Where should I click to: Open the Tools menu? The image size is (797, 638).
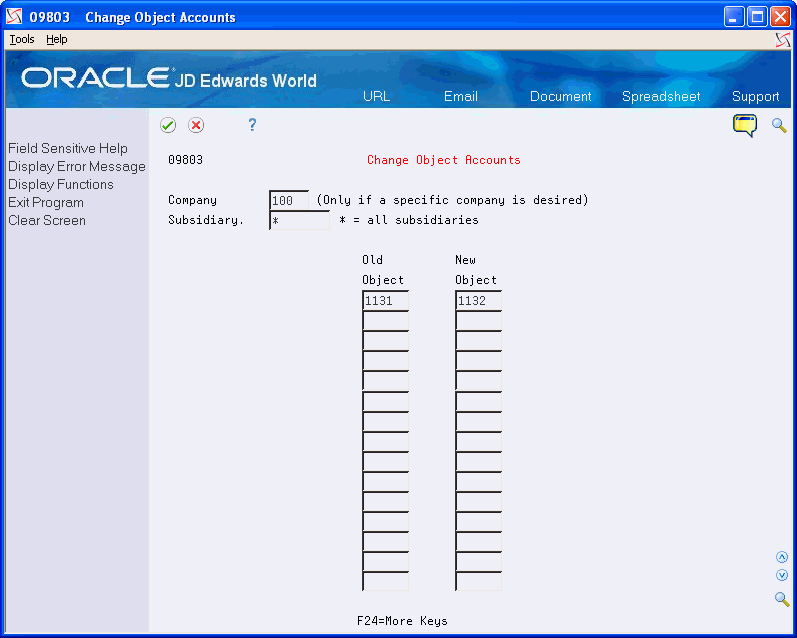[x=22, y=39]
